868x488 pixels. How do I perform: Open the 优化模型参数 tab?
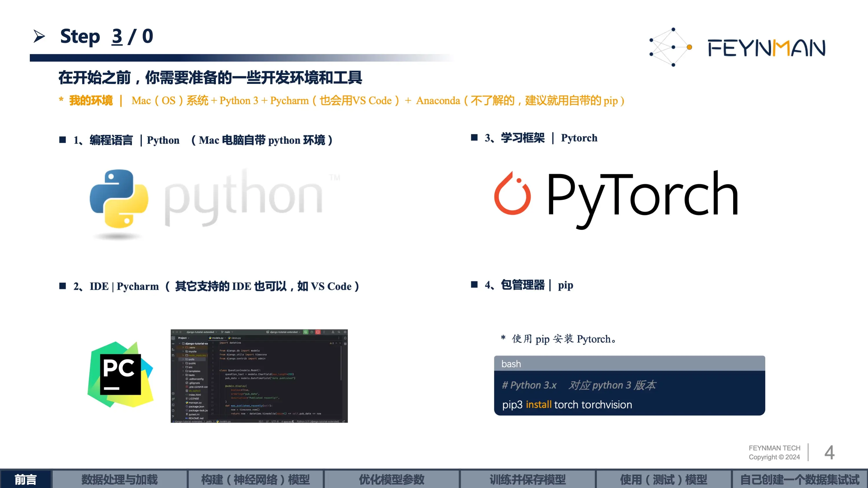[x=392, y=479]
